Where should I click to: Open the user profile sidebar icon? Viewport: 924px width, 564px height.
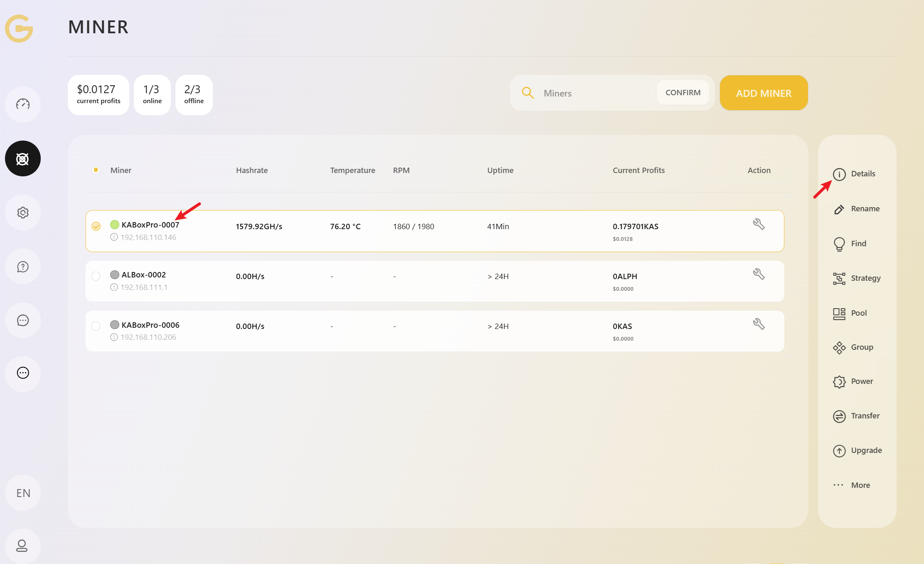point(23,546)
